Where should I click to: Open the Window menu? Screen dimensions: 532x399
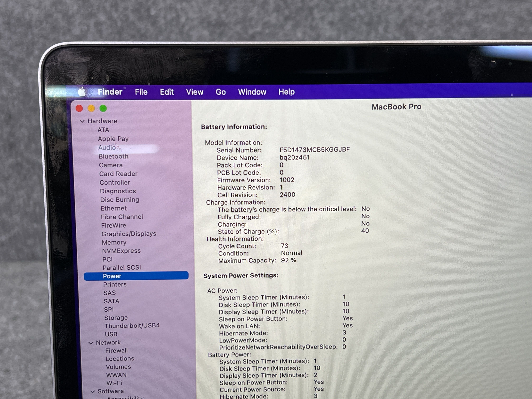[x=252, y=92]
